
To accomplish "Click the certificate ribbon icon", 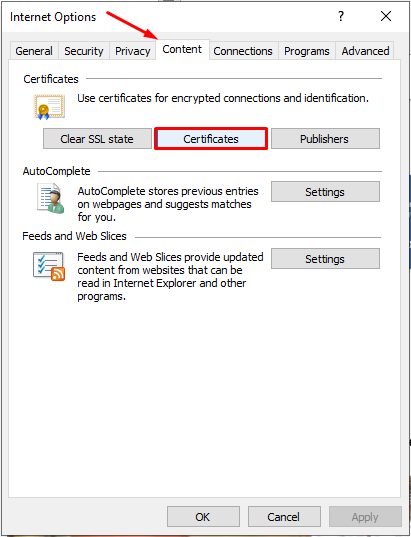I will tap(49, 107).
